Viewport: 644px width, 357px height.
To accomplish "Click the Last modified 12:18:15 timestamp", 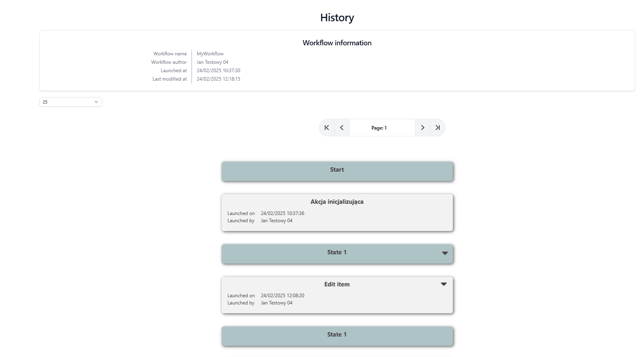I will [218, 79].
